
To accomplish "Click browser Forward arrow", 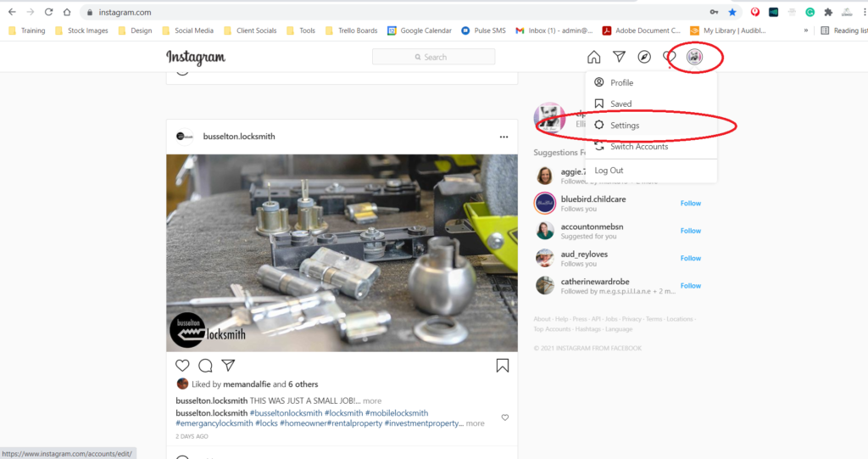I will pyautogui.click(x=31, y=12).
